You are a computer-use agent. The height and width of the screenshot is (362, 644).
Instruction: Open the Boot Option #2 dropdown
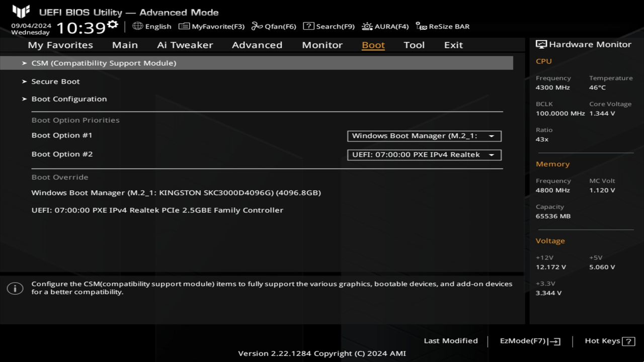[424, 155]
